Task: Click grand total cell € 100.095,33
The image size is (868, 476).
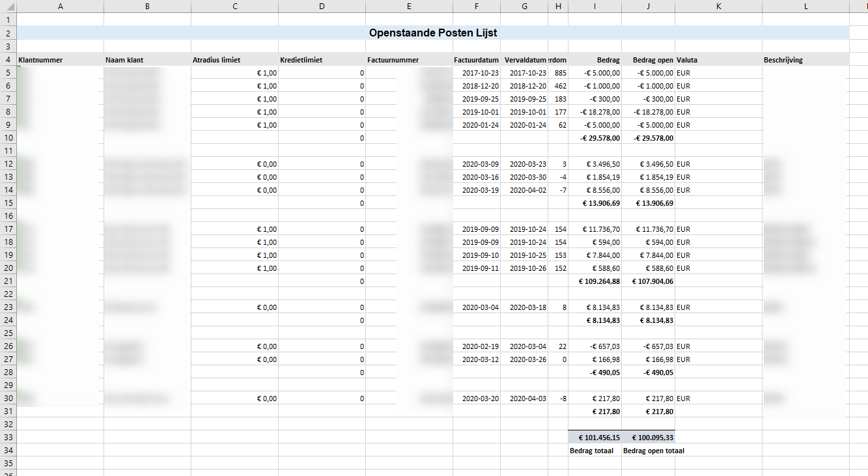Action: [x=649, y=437]
